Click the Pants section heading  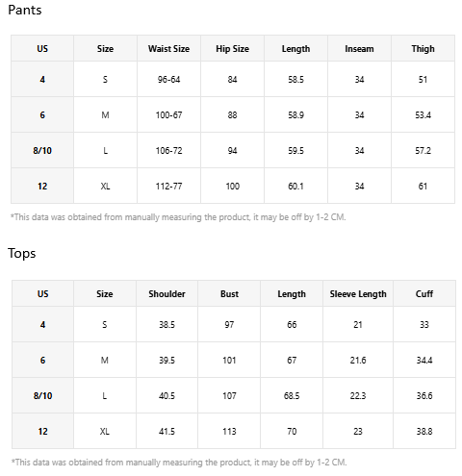point(25,10)
